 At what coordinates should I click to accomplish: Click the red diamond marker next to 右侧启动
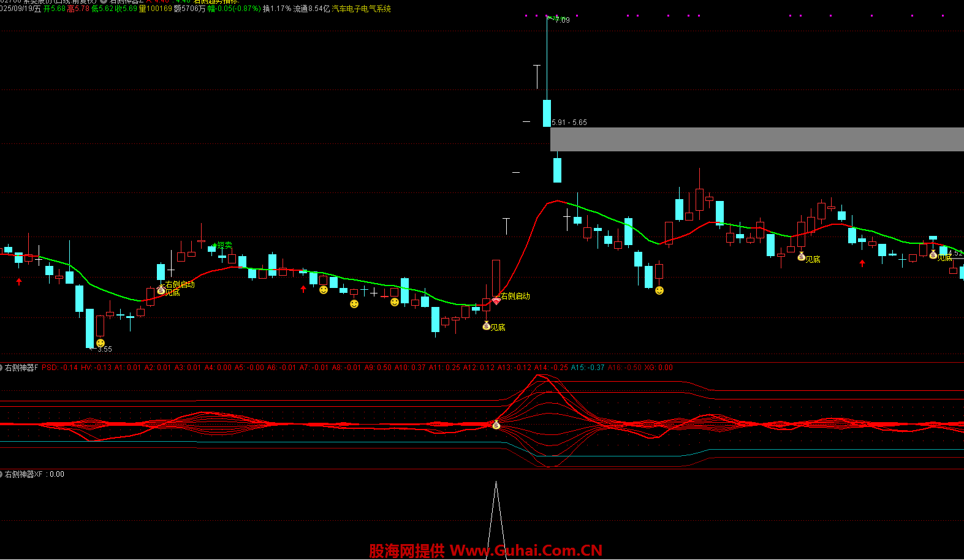(x=496, y=300)
